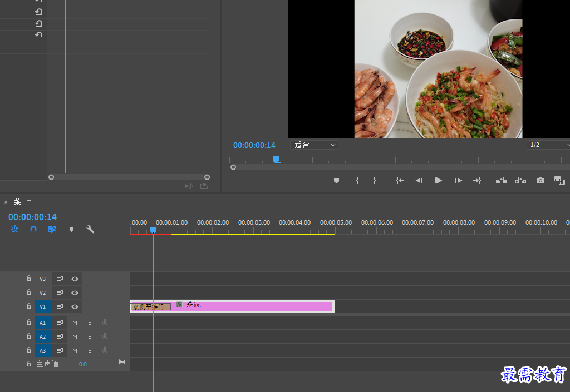Enable voice-over record on A2
The width and height of the screenshot is (570, 392).
point(105,336)
